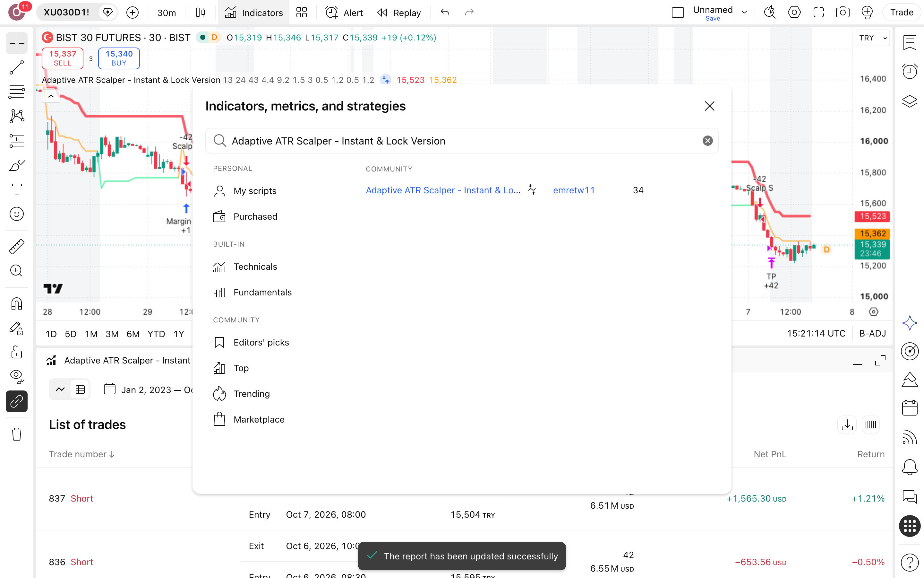
Task: Select the 1M time range
Action: click(x=91, y=334)
